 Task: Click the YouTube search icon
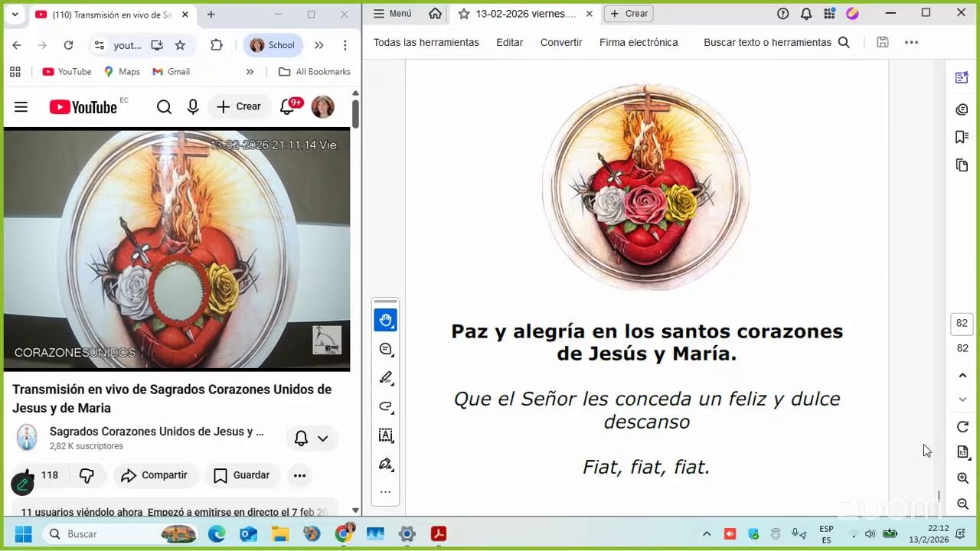[164, 106]
